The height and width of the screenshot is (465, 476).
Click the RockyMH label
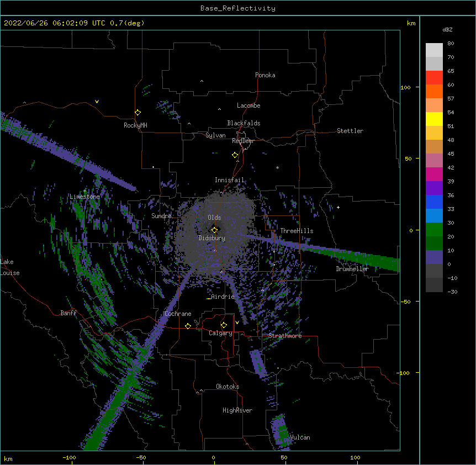135,125
